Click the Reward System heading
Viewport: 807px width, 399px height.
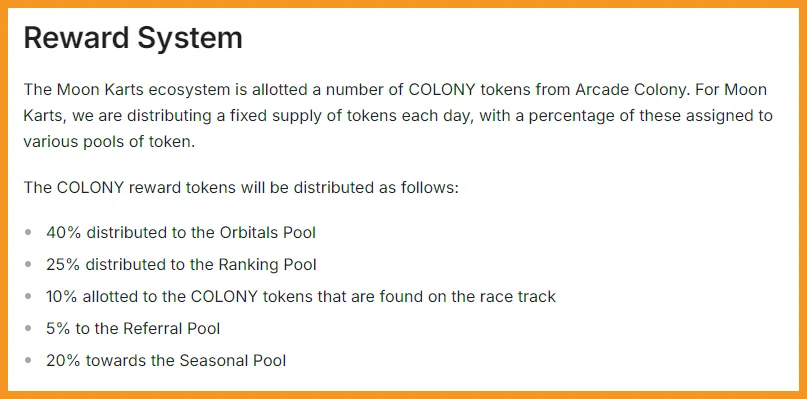[133, 38]
